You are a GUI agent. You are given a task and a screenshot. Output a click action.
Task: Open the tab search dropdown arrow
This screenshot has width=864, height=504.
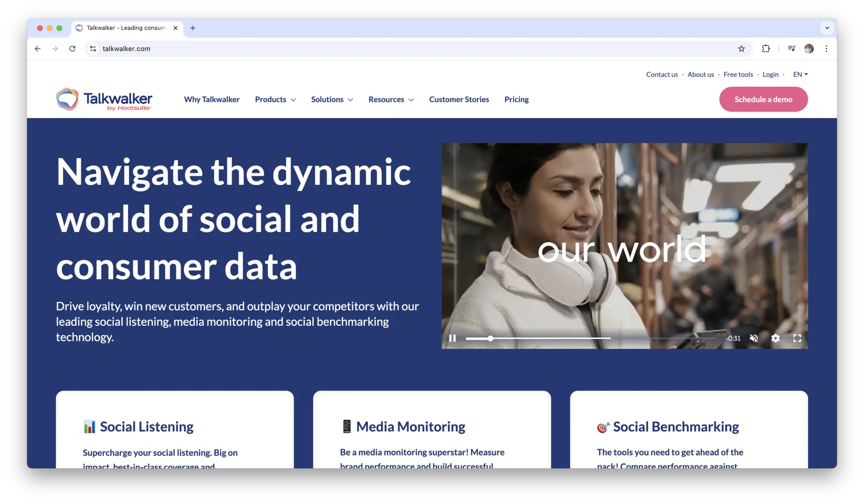point(827,28)
